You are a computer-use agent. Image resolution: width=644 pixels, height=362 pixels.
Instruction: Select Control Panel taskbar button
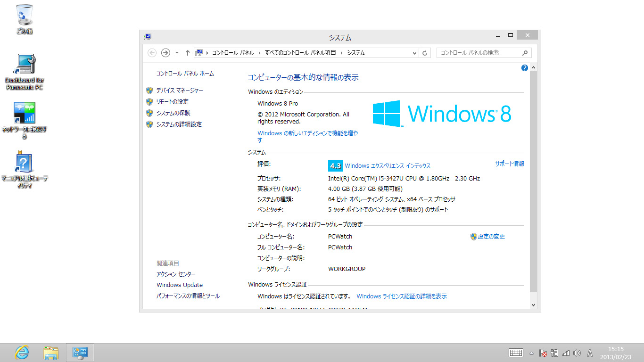[x=80, y=353]
